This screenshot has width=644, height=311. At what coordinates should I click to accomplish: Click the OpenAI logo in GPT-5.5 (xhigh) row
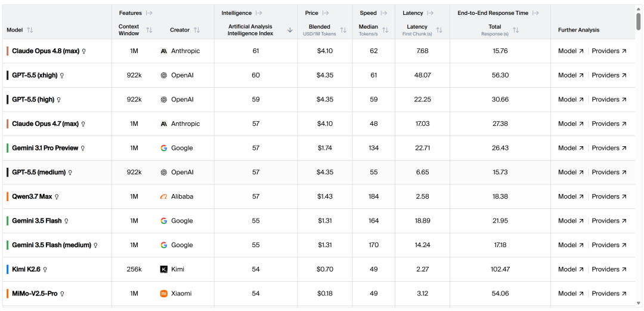(164, 75)
